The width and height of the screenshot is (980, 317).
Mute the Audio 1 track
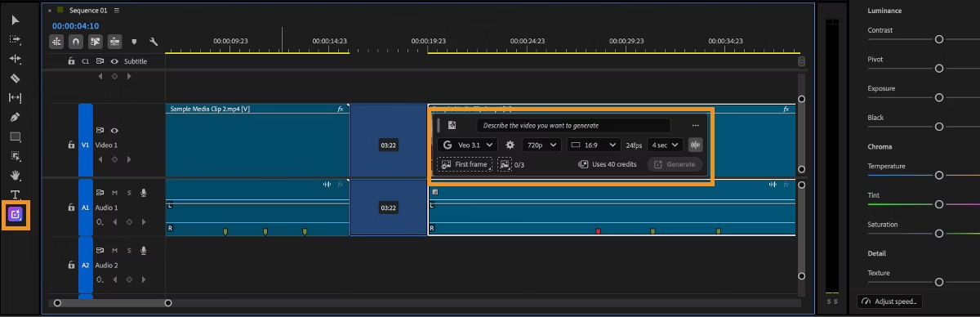(115, 193)
